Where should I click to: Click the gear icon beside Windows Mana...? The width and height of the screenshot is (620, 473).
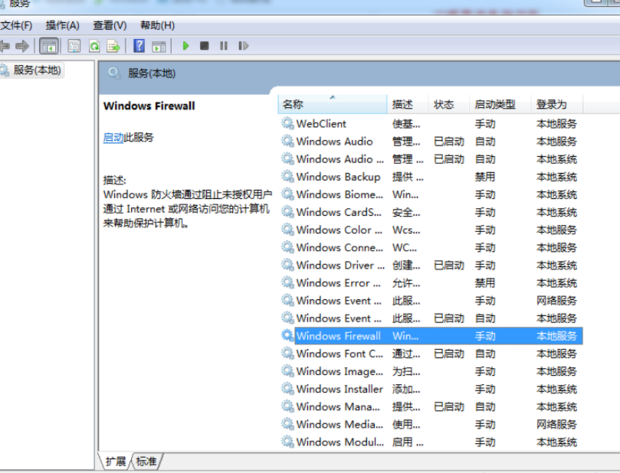(x=287, y=407)
